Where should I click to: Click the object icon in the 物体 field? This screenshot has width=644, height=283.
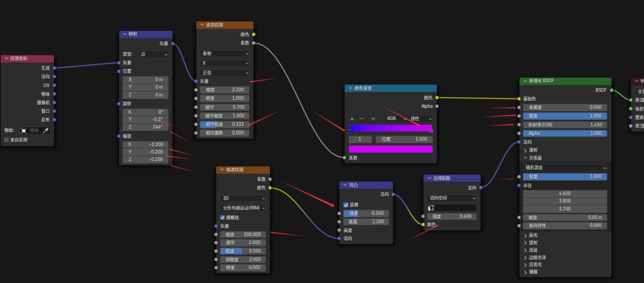(x=24, y=130)
